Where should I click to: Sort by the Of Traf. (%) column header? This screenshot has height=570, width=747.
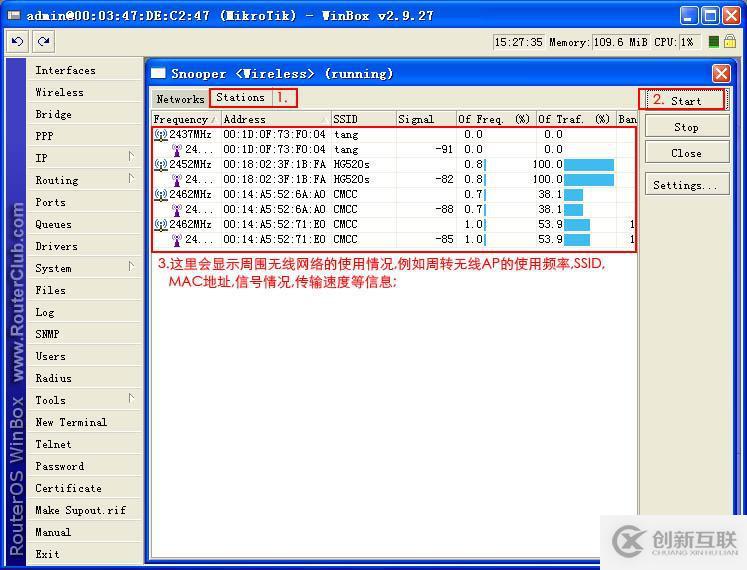pos(575,119)
